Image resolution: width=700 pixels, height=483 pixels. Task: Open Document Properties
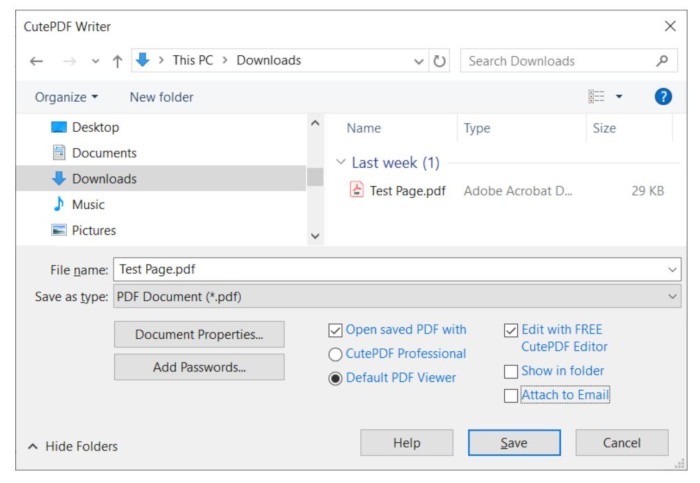click(199, 334)
